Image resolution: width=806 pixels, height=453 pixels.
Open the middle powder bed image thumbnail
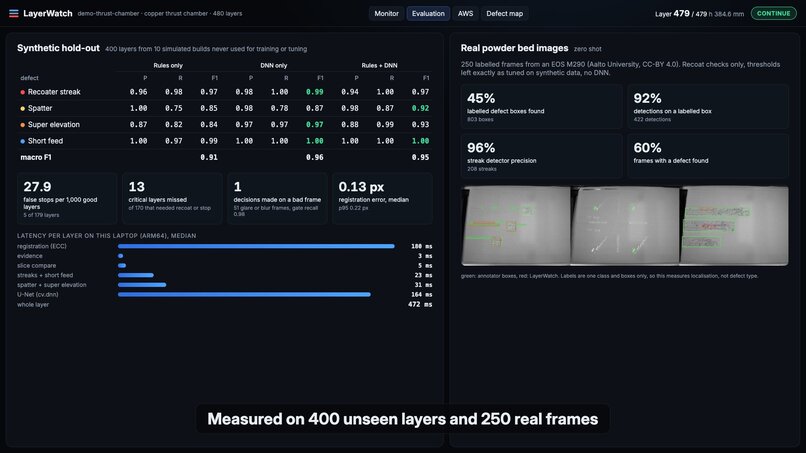(x=625, y=226)
